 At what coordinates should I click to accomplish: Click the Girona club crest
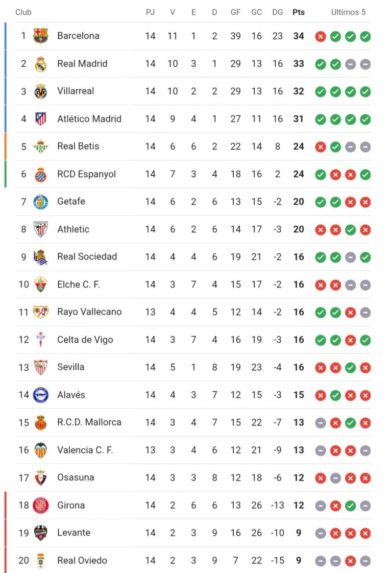[x=40, y=505]
